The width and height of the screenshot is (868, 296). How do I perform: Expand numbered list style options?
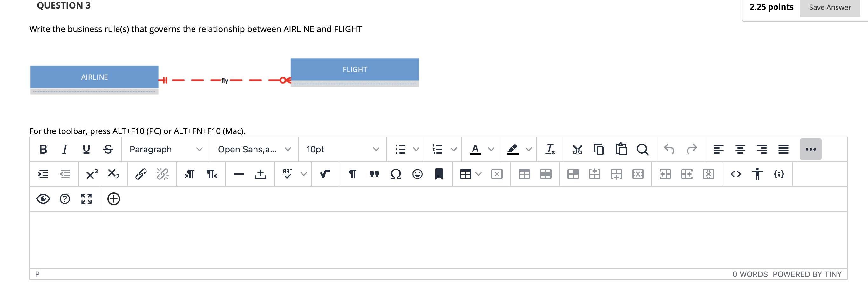pos(454,149)
